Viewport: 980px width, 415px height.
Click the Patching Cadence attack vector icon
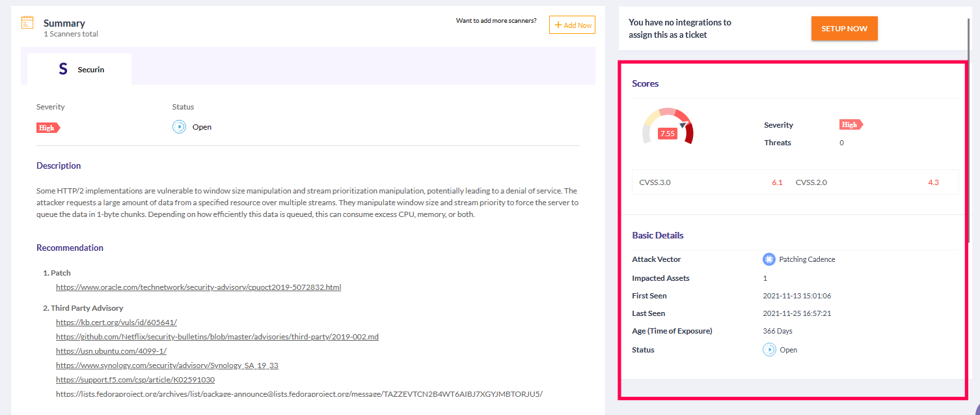tap(769, 259)
